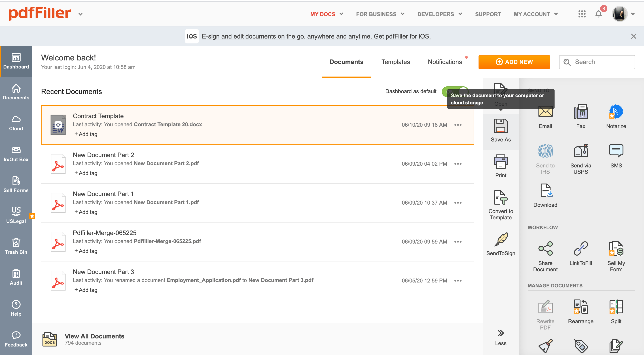Go to Documents in the left sidebar
The height and width of the screenshot is (355, 644).
click(16, 92)
